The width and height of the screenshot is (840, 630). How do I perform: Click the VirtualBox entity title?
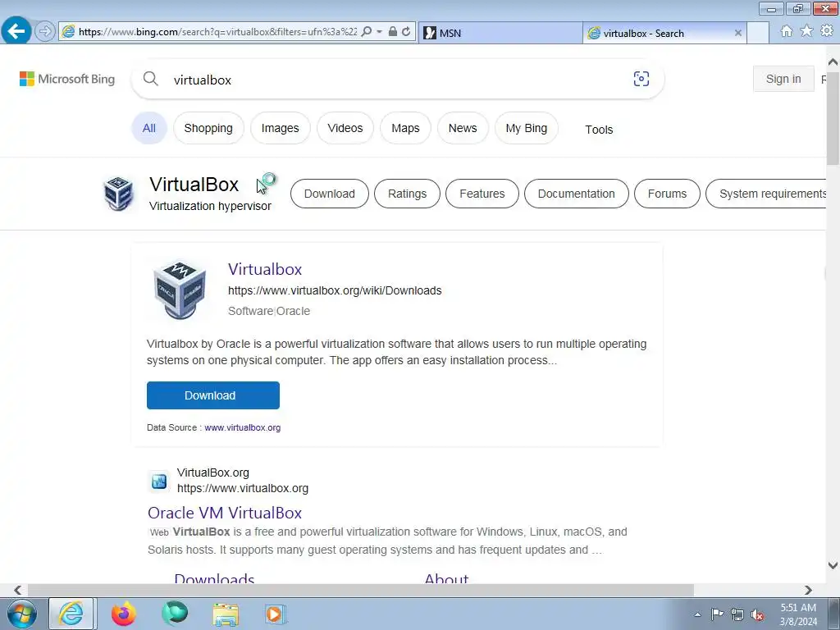point(194,185)
